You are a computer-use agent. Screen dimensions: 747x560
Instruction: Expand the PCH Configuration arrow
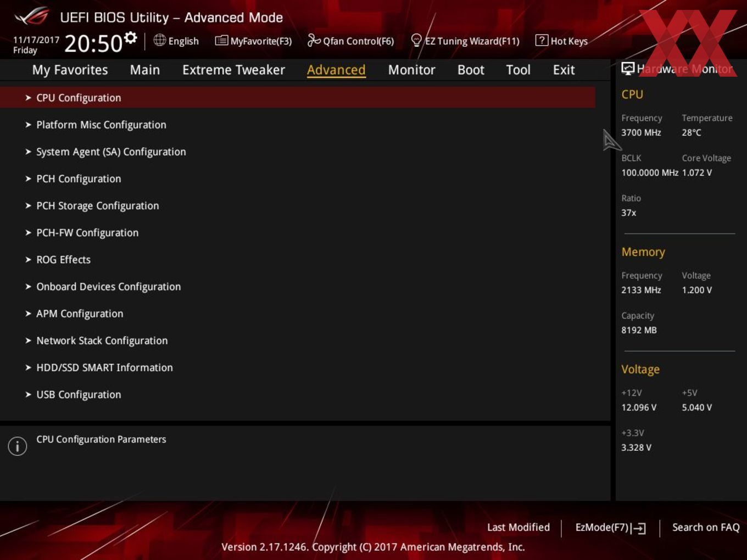click(x=28, y=178)
